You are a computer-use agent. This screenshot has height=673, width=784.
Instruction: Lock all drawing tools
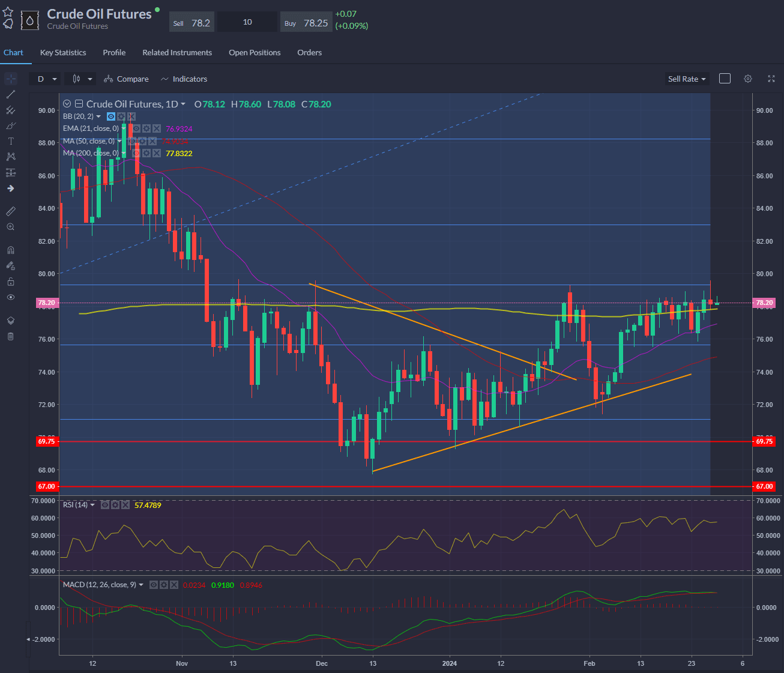tap(11, 282)
